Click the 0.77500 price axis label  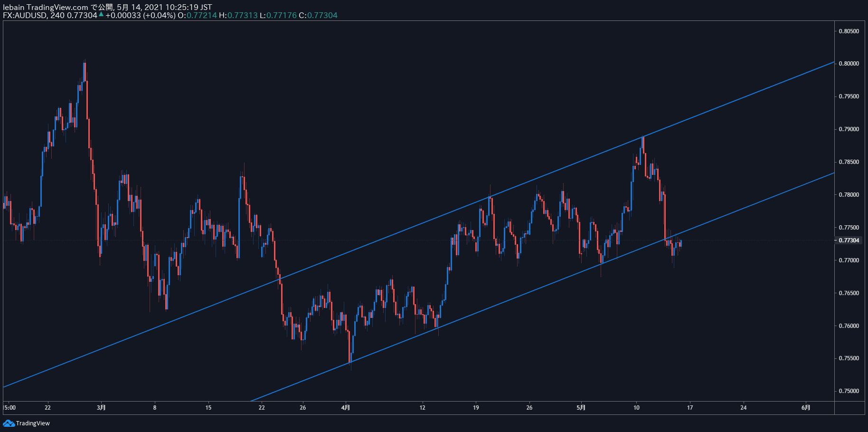pos(849,228)
